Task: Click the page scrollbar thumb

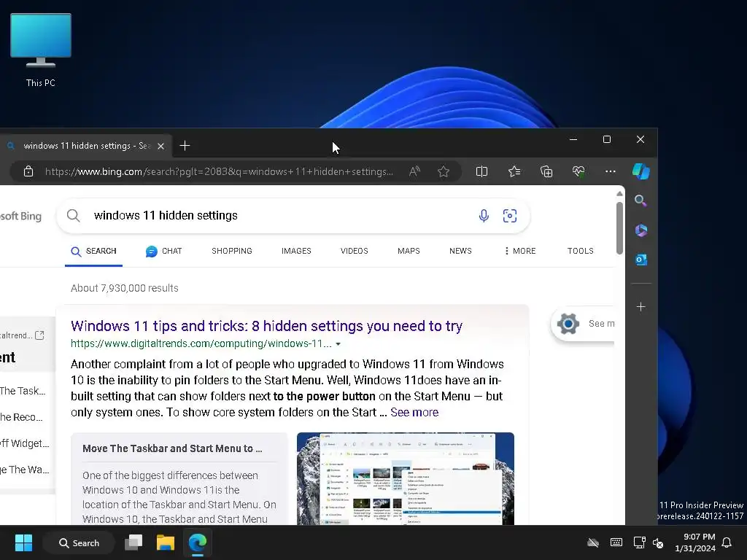Action: click(619, 228)
